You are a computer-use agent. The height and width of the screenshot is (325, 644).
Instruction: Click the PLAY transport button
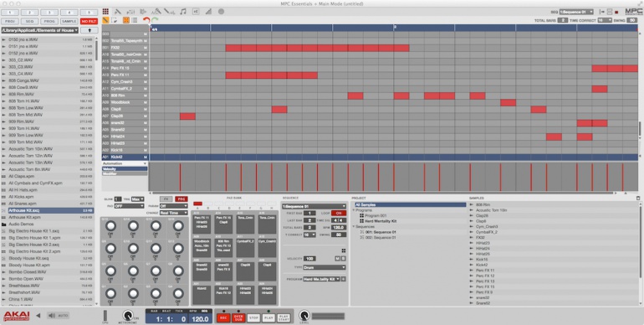point(268,317)
